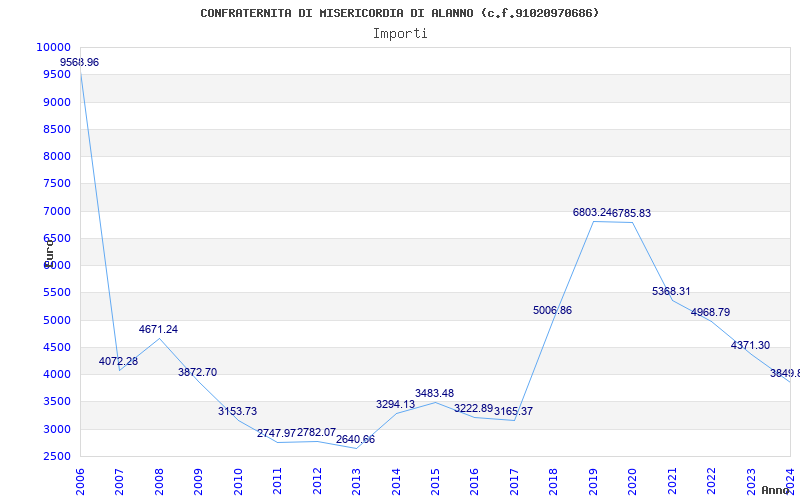
Task: Click the data label 3872.70
Action: point(197,372)
